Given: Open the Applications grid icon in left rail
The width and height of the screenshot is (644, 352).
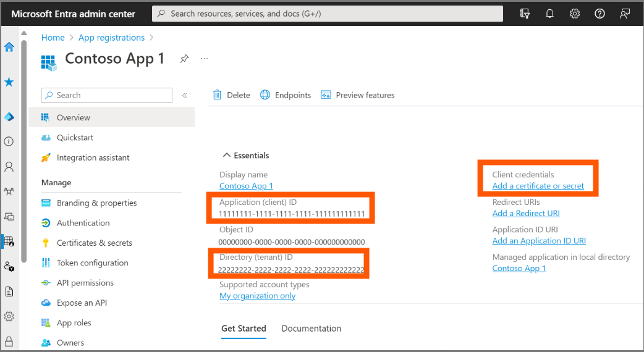Looking at the screenshot, I should click(9, 241).
